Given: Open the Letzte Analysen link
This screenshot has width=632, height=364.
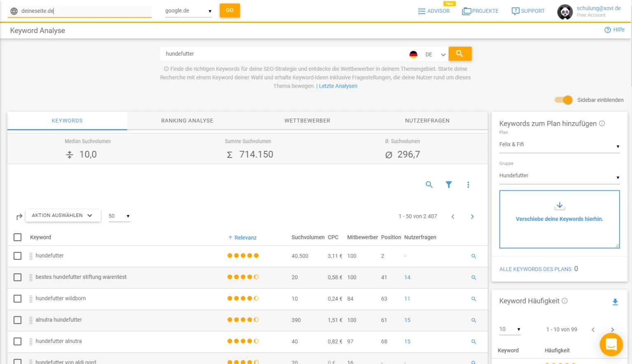Looking at the screenshot, I should [x=338, y=86].
